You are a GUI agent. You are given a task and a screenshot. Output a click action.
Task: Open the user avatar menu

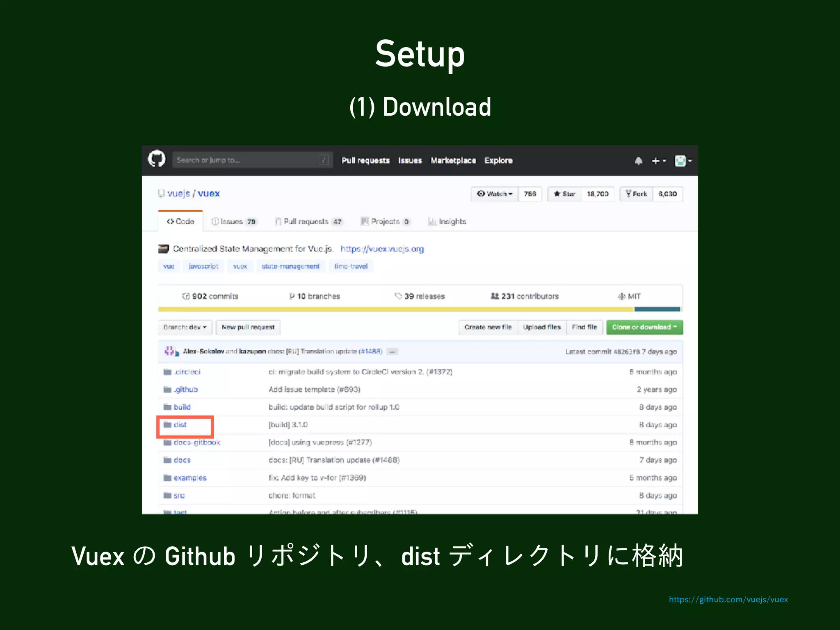(x=683, y=161)
